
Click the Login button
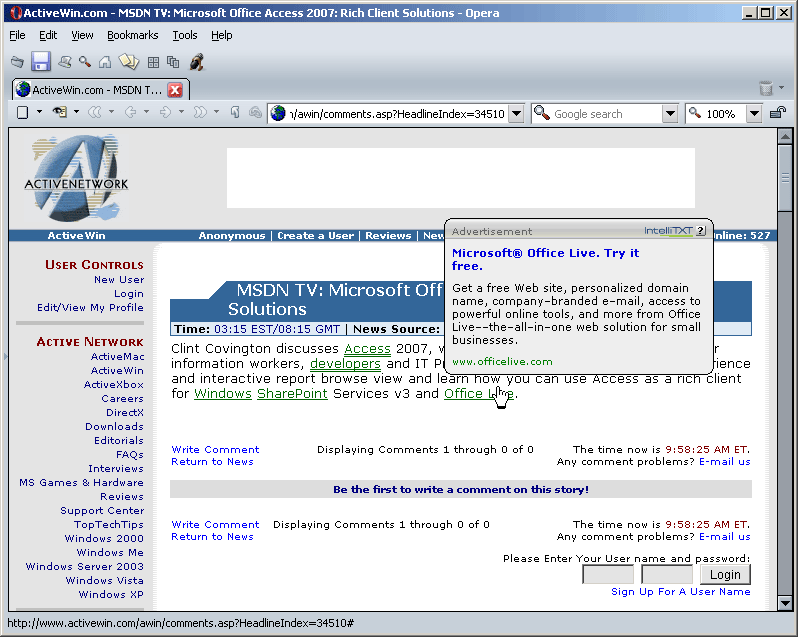pyautogui.click(x=725, y=574)
